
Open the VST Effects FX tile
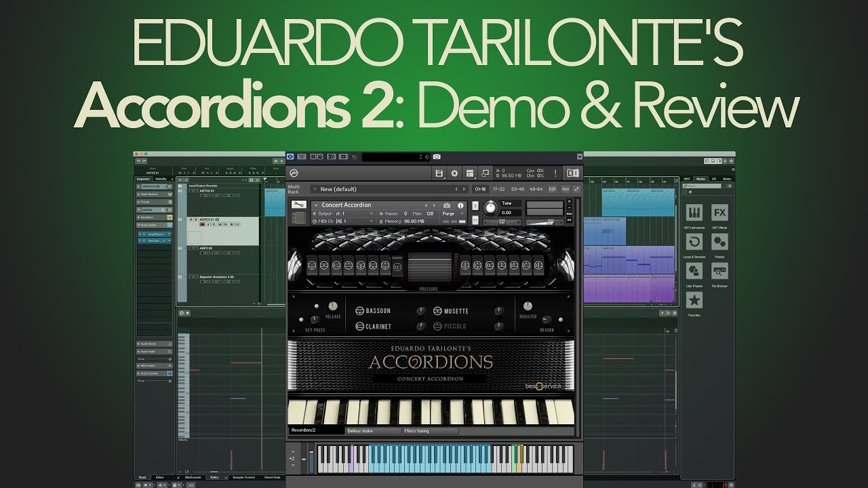point(719,211)
